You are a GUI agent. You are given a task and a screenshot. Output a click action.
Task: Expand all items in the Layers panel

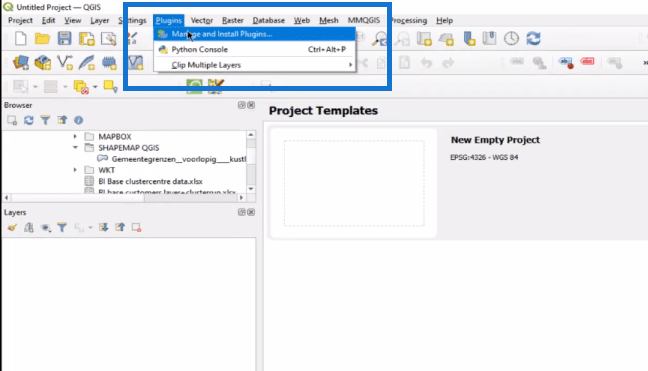point(103,227)
